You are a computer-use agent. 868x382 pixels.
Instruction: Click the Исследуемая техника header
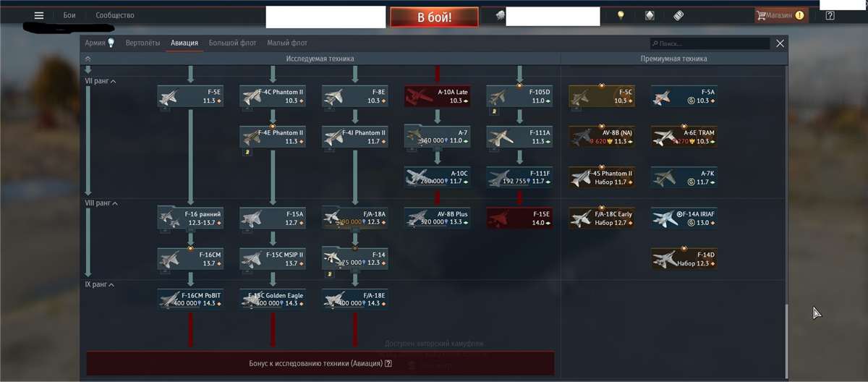320,59
